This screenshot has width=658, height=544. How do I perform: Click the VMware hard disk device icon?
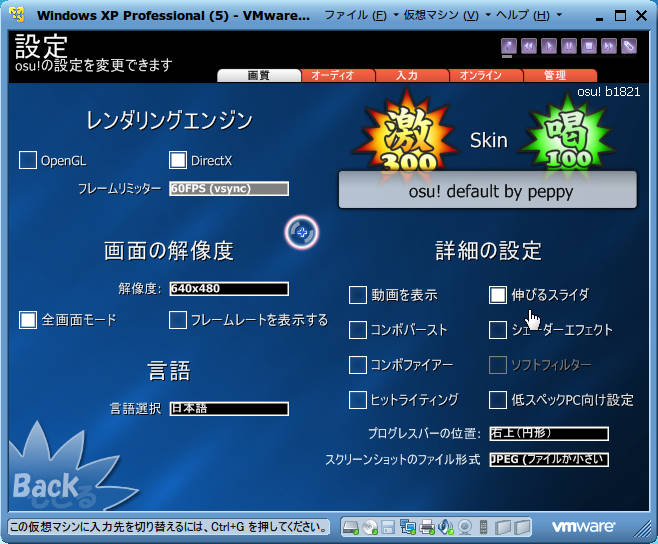click(350, 527)
